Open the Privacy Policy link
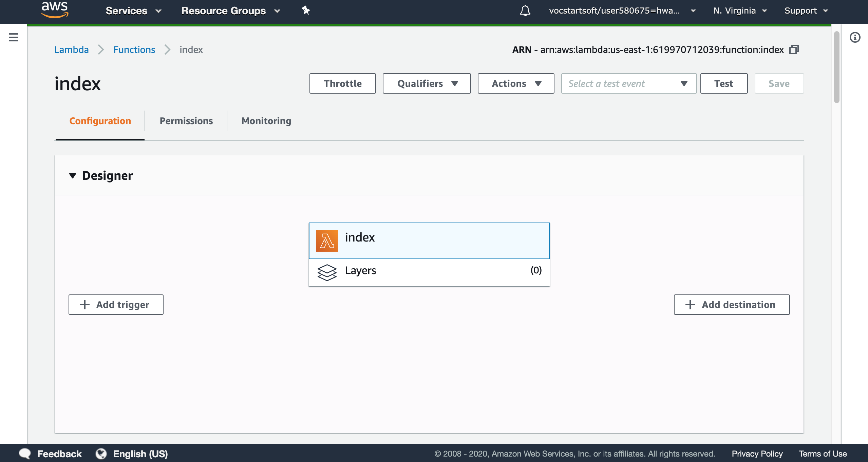Screen dimensions: 868x462 757,454
